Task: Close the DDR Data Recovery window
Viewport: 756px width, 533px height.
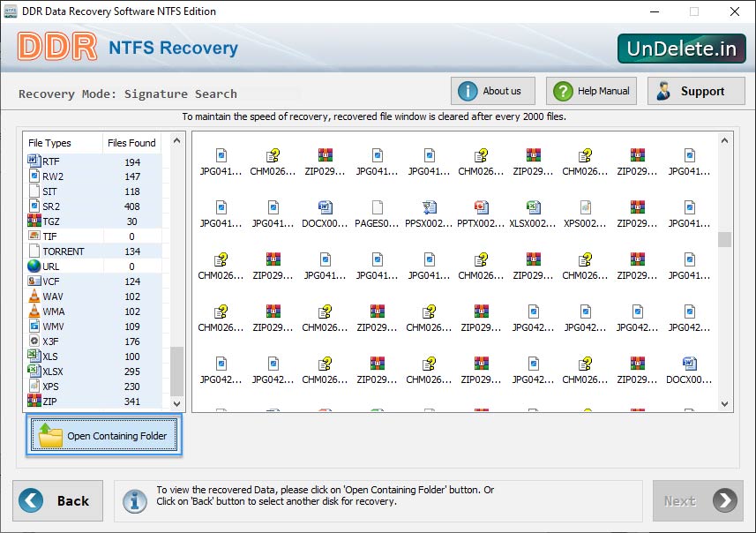Action: [734, 11]
